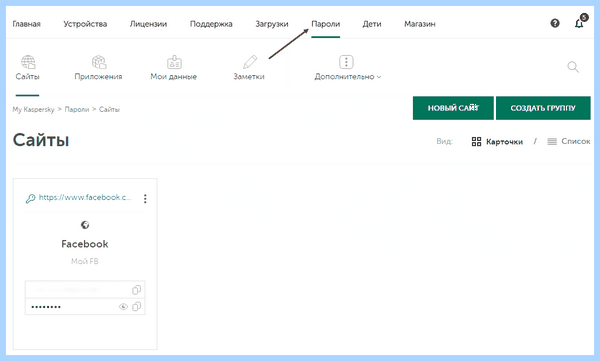Click the key icon on Facebook card

click(30, 198)
